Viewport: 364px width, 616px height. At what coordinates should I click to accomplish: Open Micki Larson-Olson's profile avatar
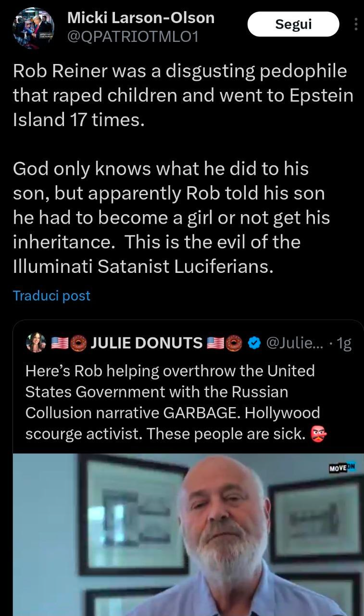point(33,28)
